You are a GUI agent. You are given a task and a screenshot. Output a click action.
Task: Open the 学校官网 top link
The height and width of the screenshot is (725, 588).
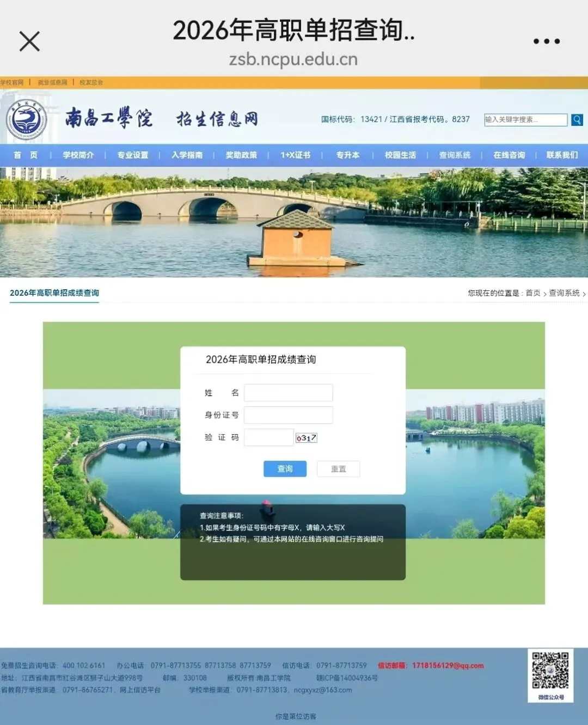coord(12,82)
